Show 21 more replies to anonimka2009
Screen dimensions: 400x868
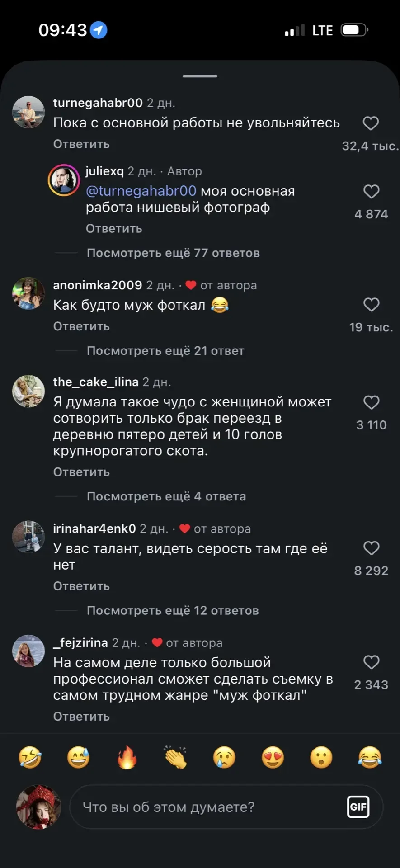point(165,351)
